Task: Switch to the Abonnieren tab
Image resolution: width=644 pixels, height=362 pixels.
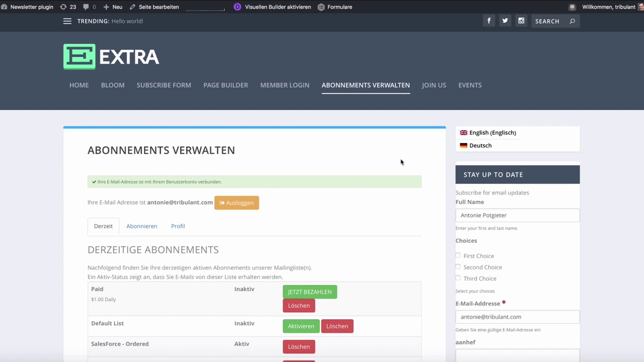Action: (x=142, y=226)
